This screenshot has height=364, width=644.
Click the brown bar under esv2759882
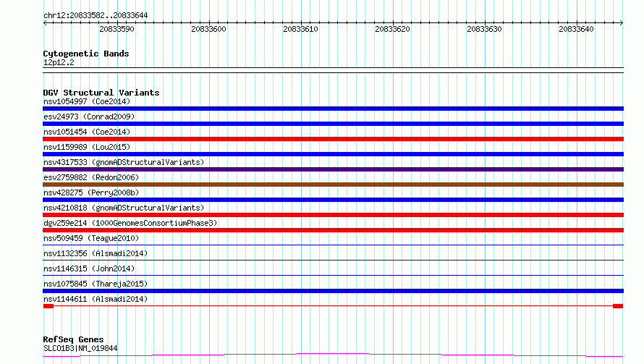tap(333, 185)
